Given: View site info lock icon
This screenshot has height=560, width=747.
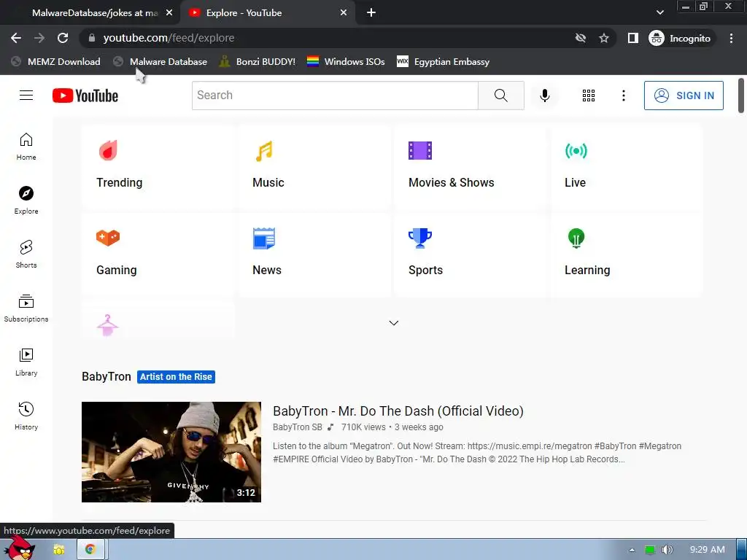Looking at the screenshot, I should [x=92, y=38].
